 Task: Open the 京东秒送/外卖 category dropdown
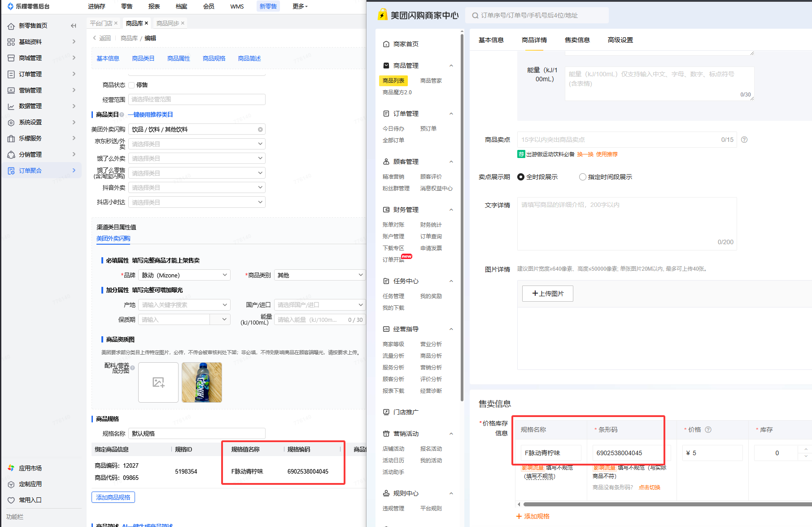pos(197,144)
